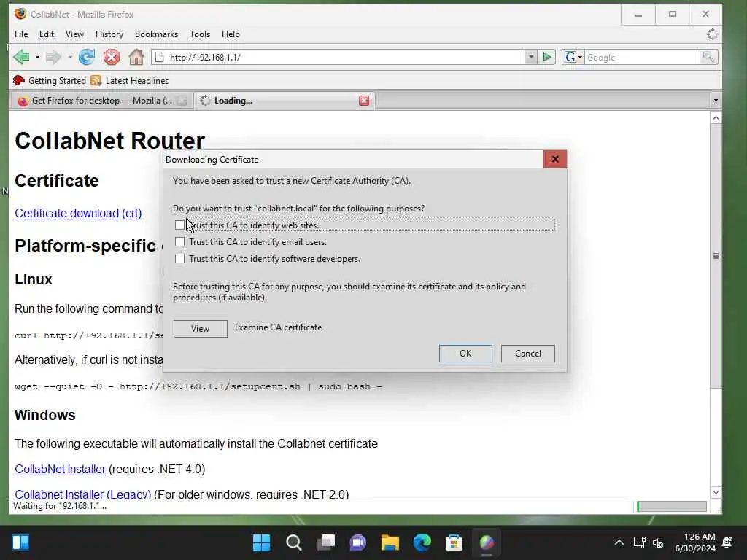The width and height of the screenshot is (747, 560).
Task: Cancel the Downloading Certificate dialog
Action: coord(528,354)
